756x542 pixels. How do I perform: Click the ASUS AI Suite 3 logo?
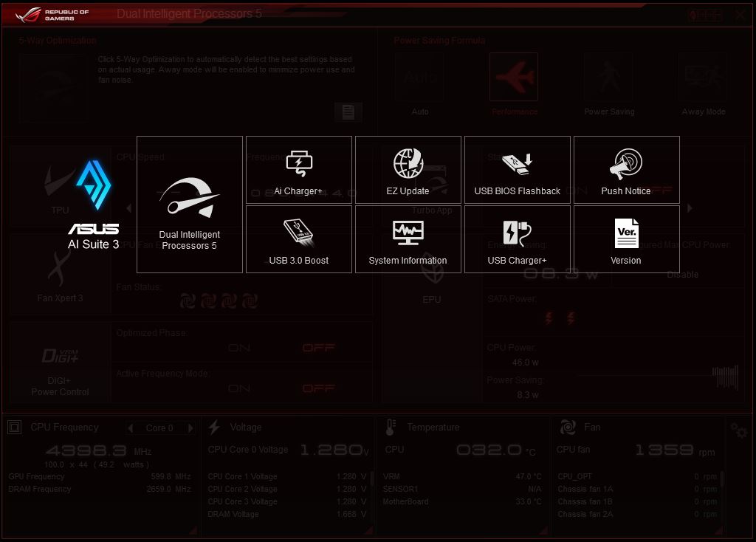coord(94,205)
